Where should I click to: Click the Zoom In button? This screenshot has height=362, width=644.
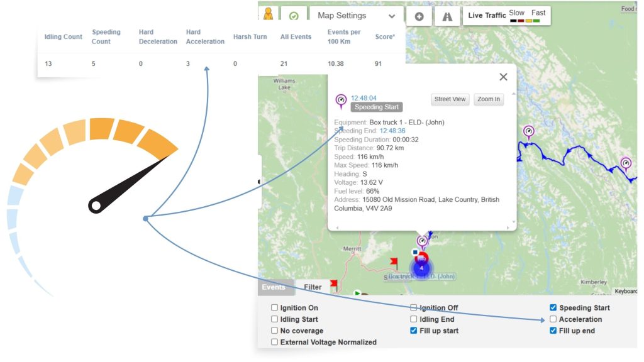(488, 99)
